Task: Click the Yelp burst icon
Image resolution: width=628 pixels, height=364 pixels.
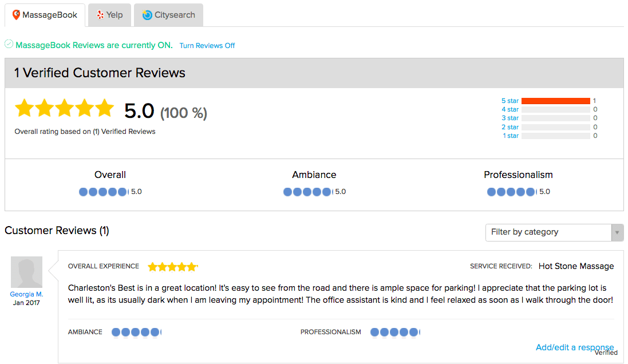Action: click(x=100, y=15)
